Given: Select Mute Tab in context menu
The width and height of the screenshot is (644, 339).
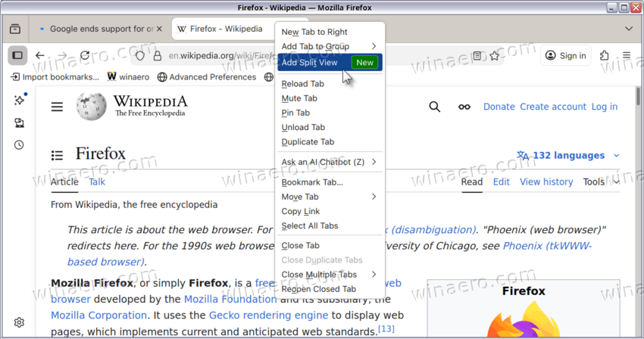Looking at the screenshot, I should coord(330,98).
